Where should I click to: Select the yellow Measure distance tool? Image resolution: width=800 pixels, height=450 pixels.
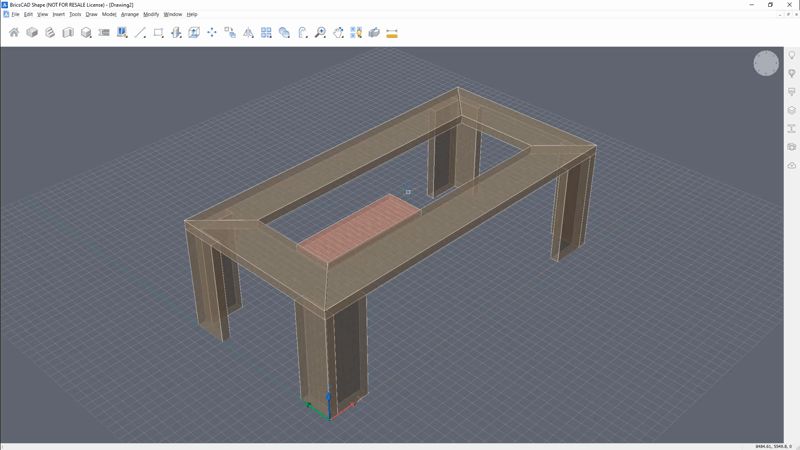[x=392, y=34]
